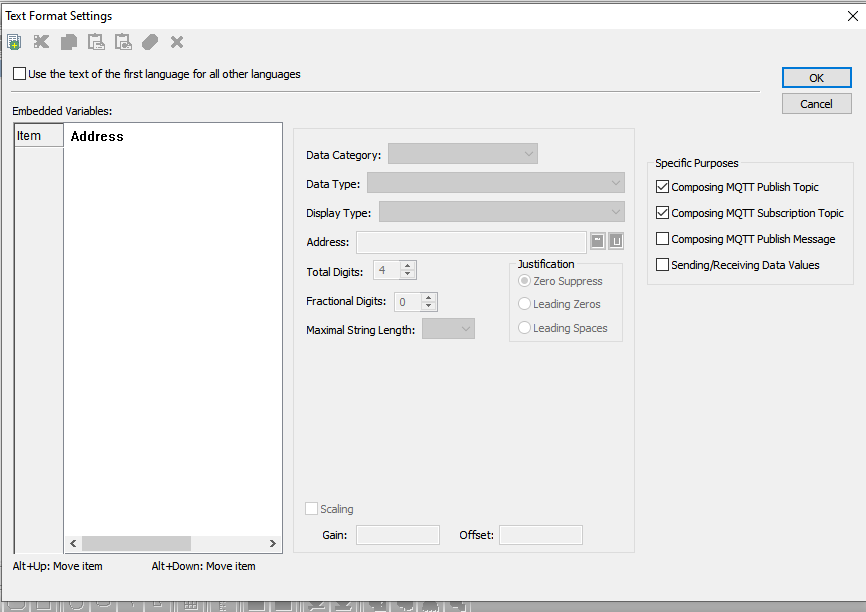Click the delete X toolbar icon
The width and height of the screenshot is (866, 612).
point(177,42)
